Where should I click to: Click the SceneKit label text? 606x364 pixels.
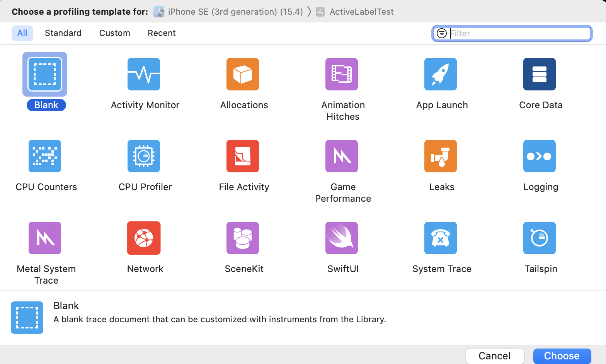point(244,269)
